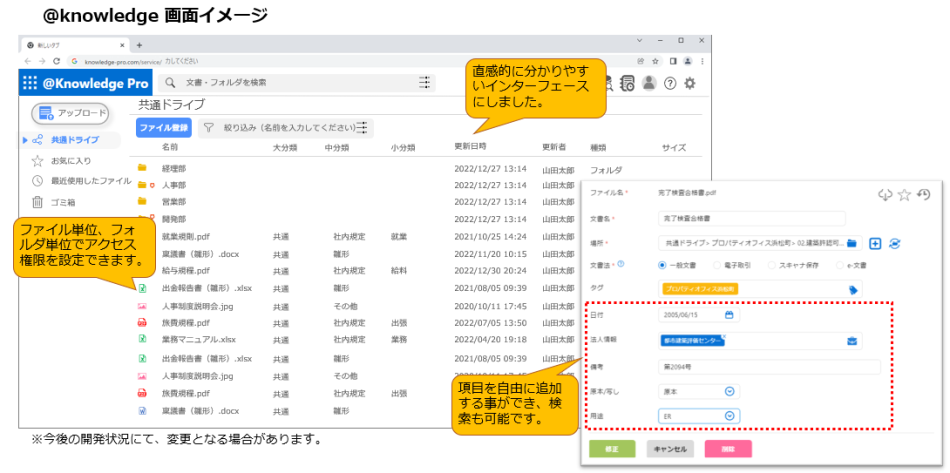950x473 pixels.
Task: Click the ファイル登録 button
Action: (x=163, y=128)
